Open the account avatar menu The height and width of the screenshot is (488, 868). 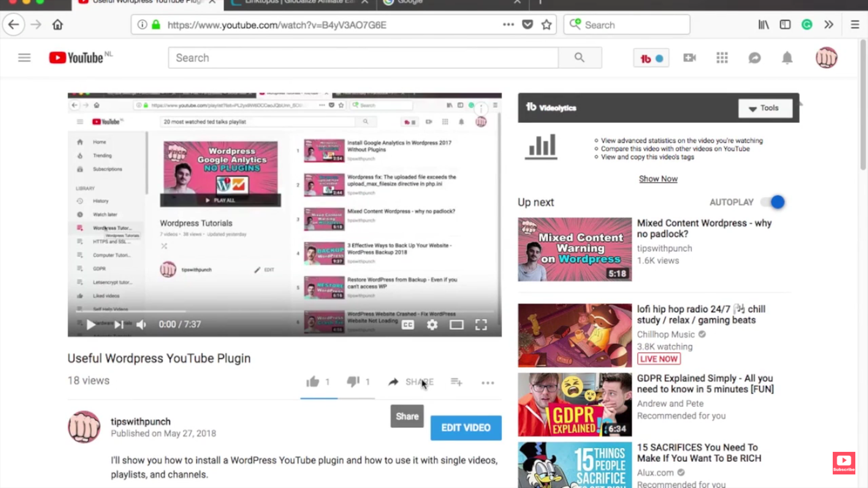coord(826,58)
